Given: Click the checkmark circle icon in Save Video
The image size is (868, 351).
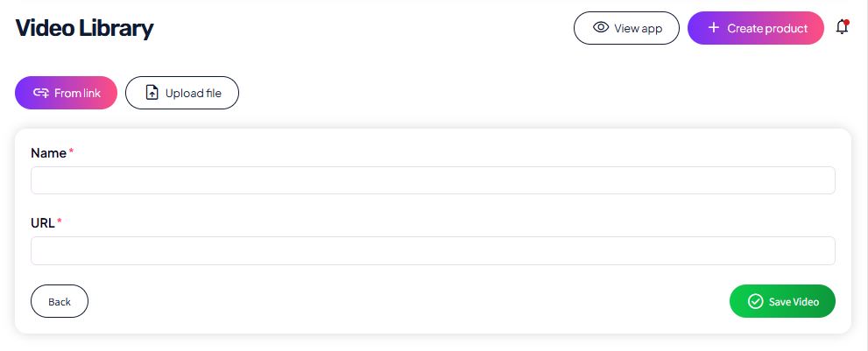Looking at the screenshot, I should point(755,301).
